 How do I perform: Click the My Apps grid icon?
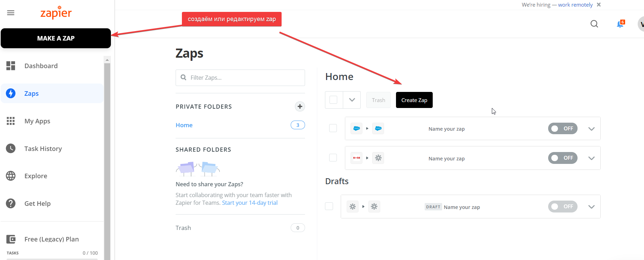pos(11,121)
